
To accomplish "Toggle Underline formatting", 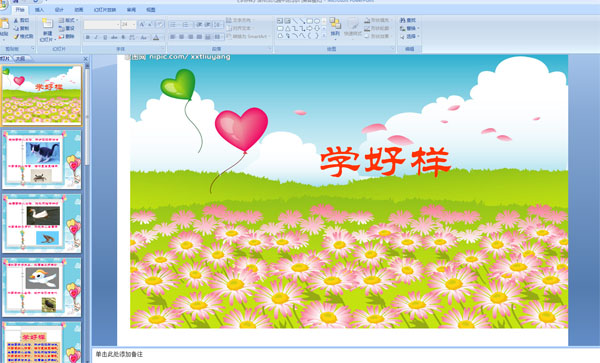I will click(x=105, y=37).
